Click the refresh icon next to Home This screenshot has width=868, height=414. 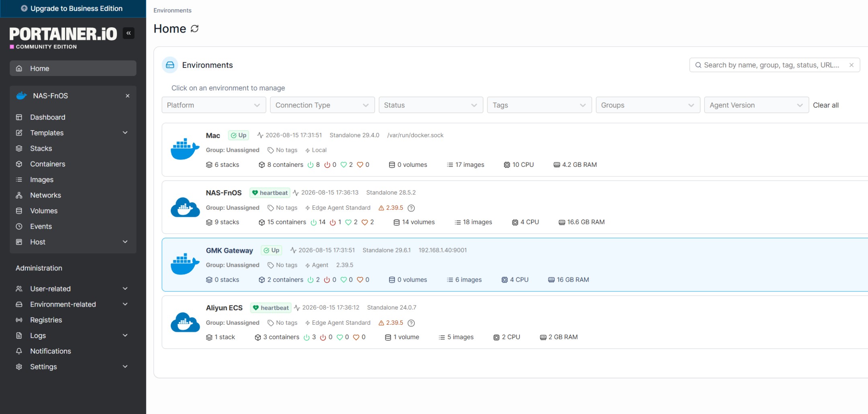195,29
